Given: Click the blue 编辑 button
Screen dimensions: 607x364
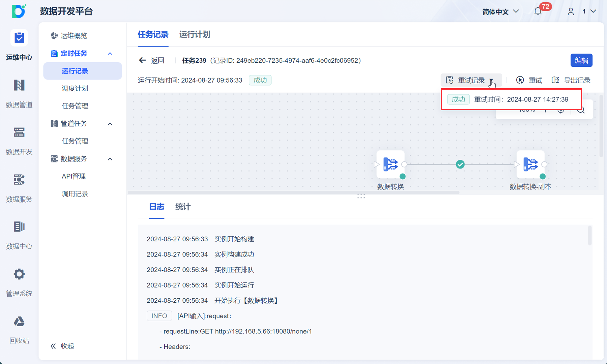Looking at the screenshot, I should click(581, 60).
